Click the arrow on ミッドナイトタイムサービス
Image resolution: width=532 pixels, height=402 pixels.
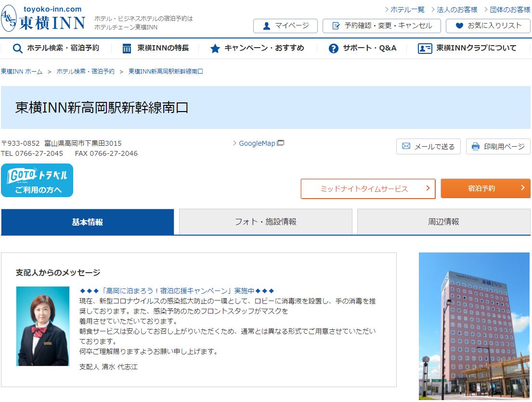coord(428,188)
